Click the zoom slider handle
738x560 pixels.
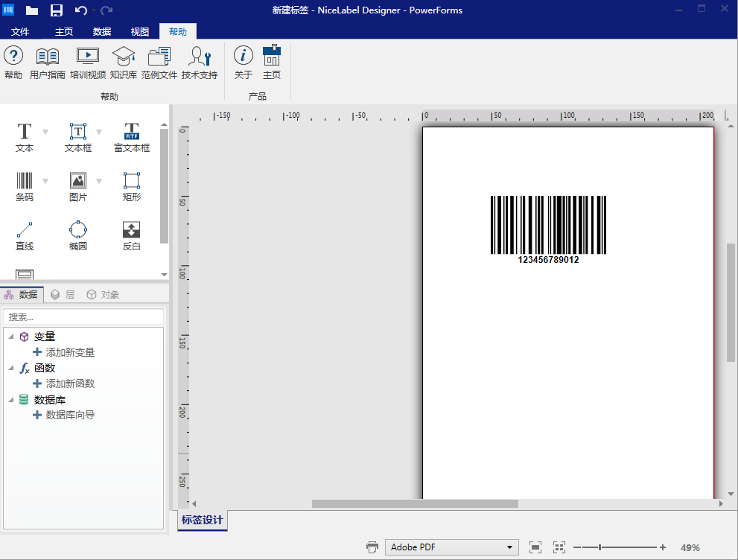599,547
